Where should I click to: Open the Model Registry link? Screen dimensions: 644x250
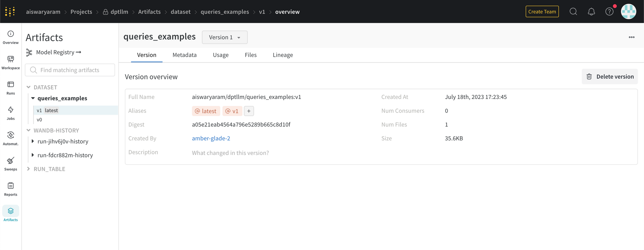[x=59, y=52]
